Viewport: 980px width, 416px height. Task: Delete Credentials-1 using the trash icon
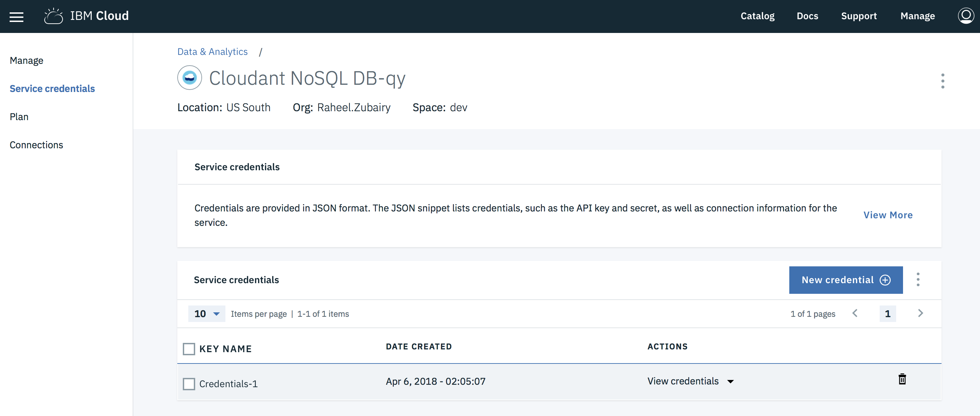(x=902, y=379)
